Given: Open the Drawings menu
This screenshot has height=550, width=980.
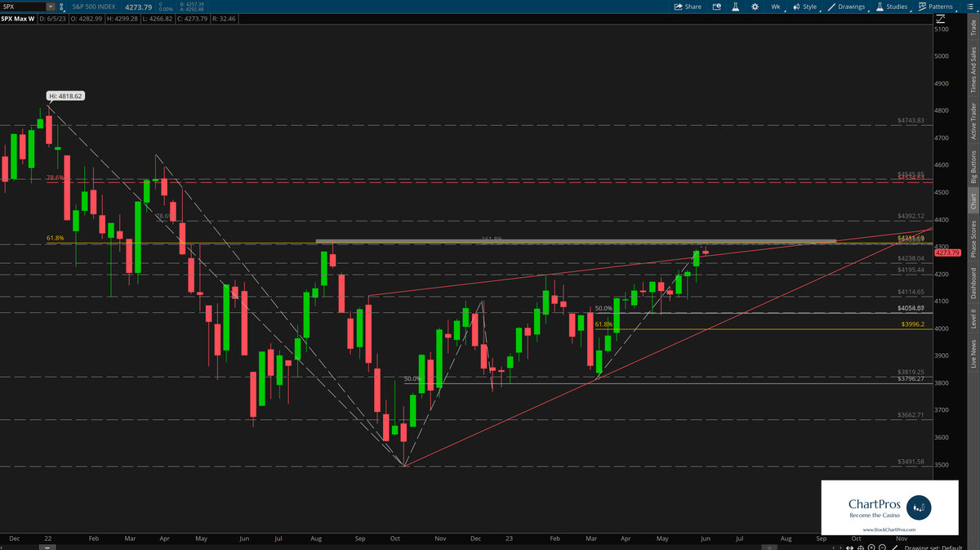Looking at the screenshot, I should coord(851,7).
